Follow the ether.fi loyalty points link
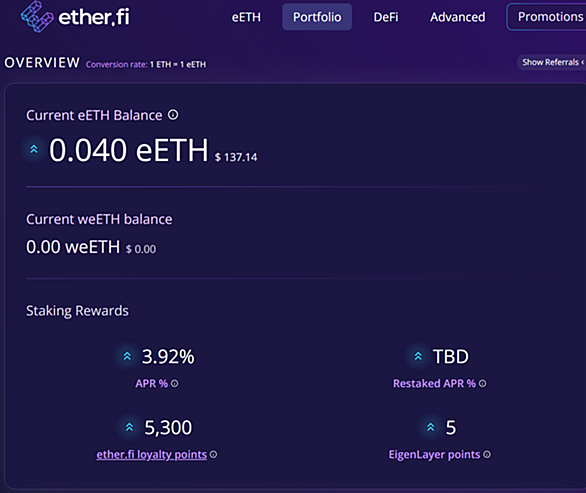 (151, 455)
